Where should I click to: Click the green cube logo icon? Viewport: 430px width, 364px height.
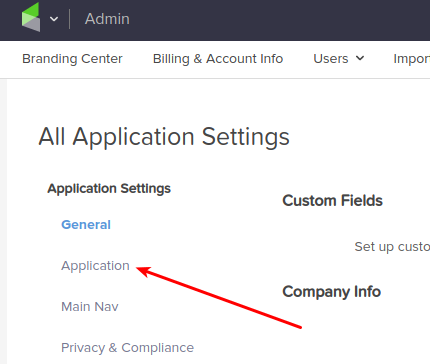click(x=31, y=17)
